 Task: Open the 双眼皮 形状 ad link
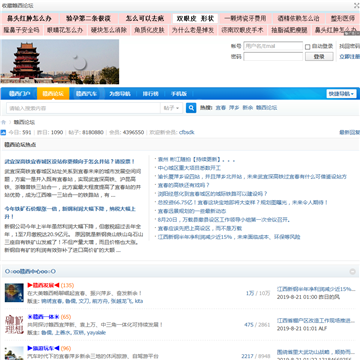[x=195, y=18]
